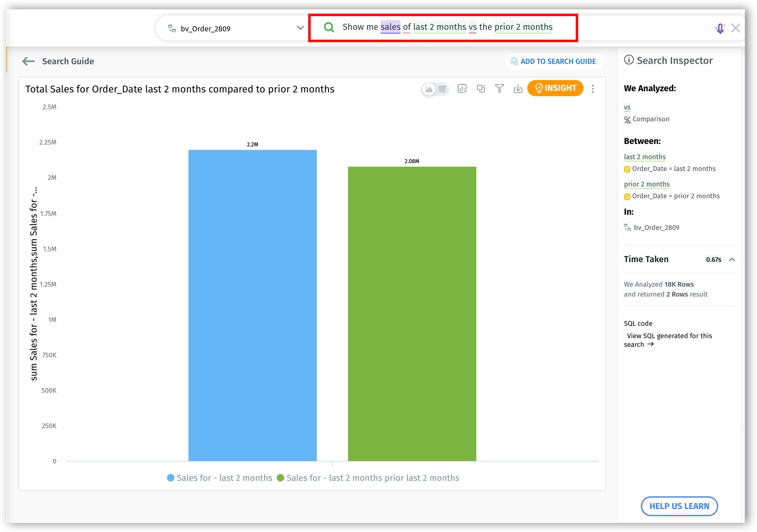Viewport: 757px width, 532px height.
Task: Click the green prior months bar
Action: pyautogui.click(x=412, y=313)
